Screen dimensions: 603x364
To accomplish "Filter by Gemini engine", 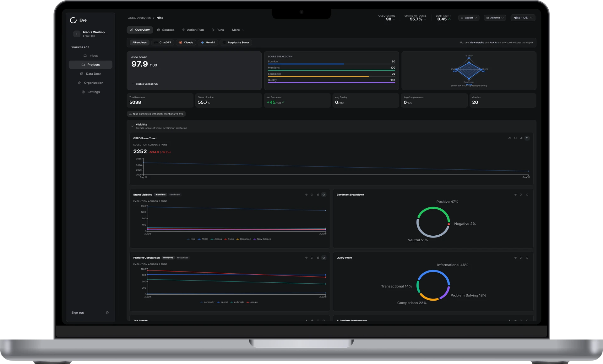I will 208,42.
